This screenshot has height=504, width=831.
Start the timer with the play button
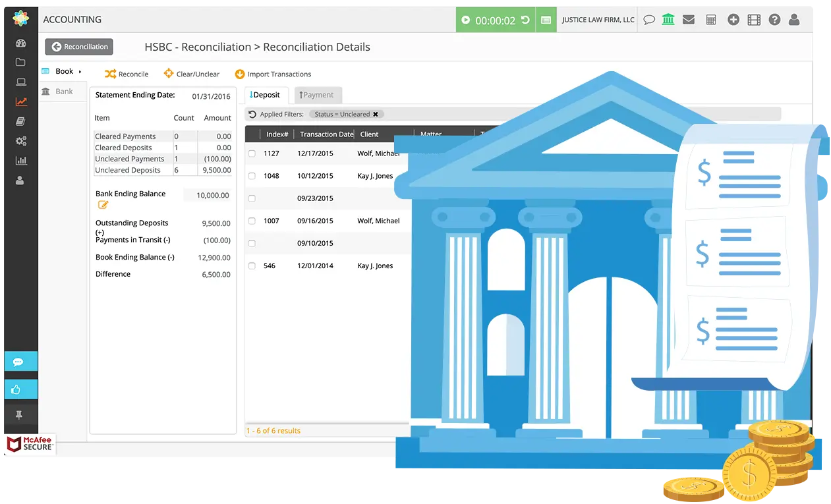(x=466, y=20)
